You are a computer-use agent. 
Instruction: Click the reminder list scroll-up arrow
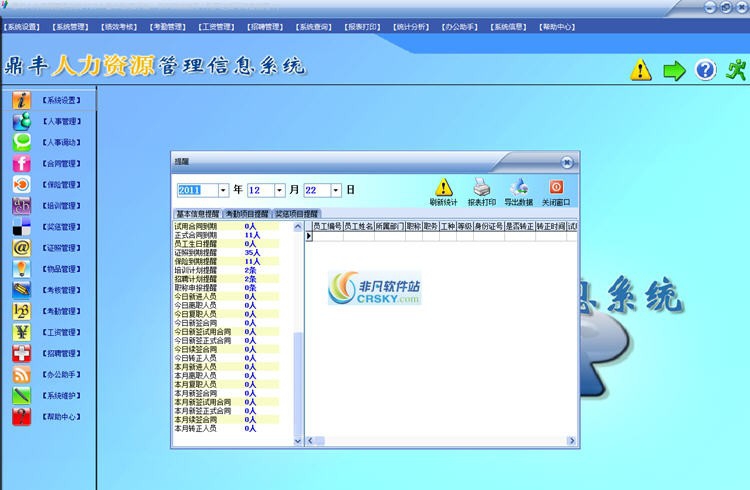(x=298, y=227)
